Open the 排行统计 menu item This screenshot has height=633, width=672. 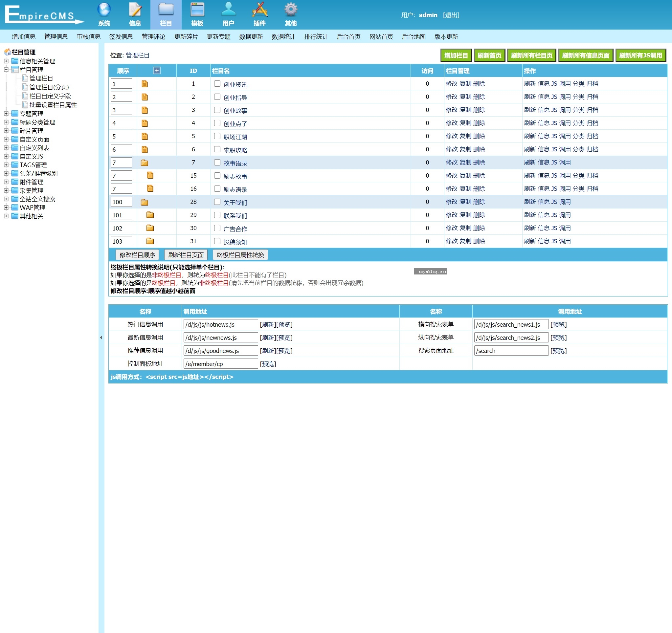[316, 36]
